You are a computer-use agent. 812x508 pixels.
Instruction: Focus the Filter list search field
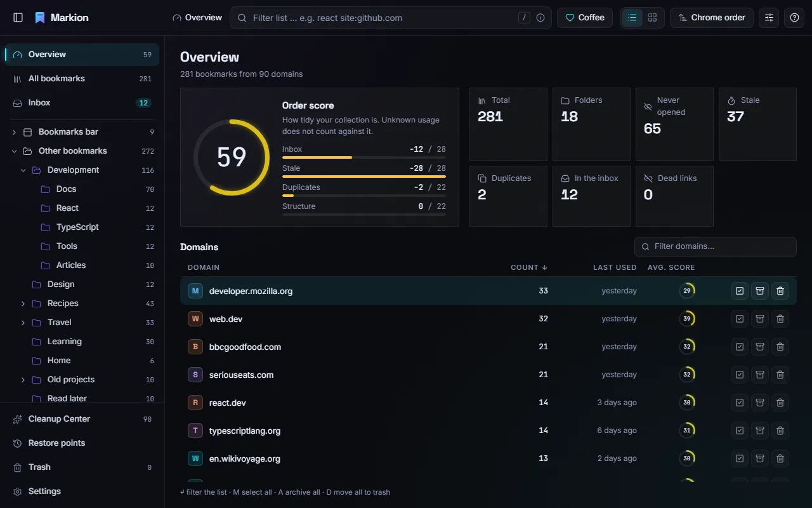(x=390, y=18)
